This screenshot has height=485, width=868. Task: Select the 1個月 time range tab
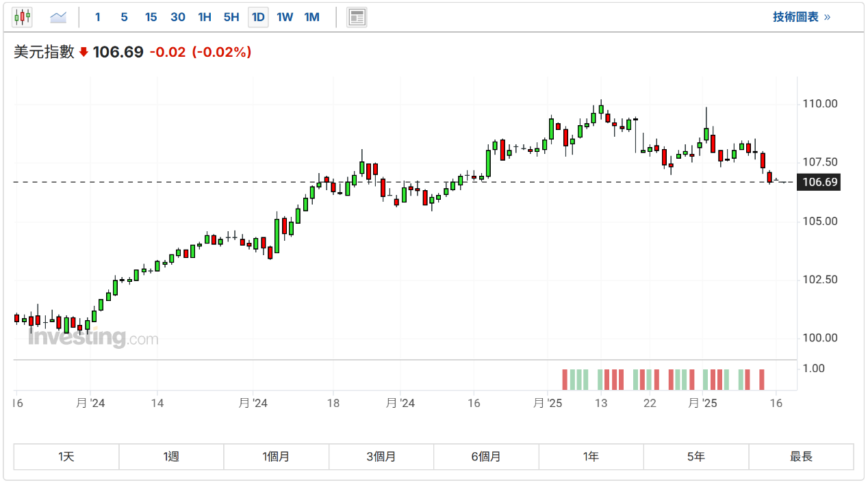(276, 456)
